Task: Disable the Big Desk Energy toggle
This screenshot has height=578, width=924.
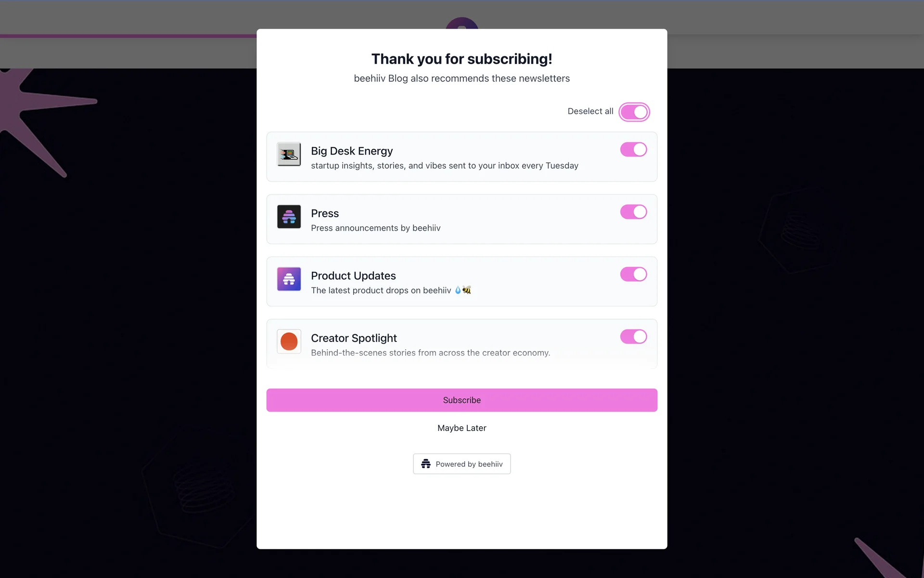Action: pos(633,149)
